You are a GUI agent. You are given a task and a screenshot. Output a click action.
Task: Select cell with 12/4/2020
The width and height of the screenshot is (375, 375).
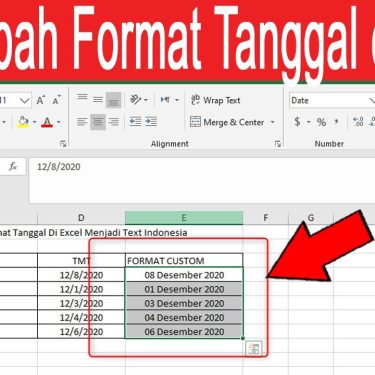81,318
